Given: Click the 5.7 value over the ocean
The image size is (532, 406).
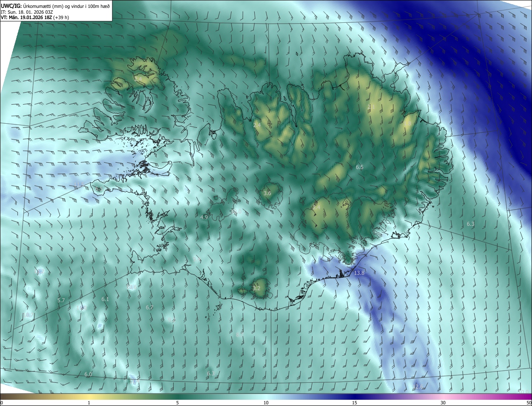Looking at the screenshot, I should tap(61, 300).
